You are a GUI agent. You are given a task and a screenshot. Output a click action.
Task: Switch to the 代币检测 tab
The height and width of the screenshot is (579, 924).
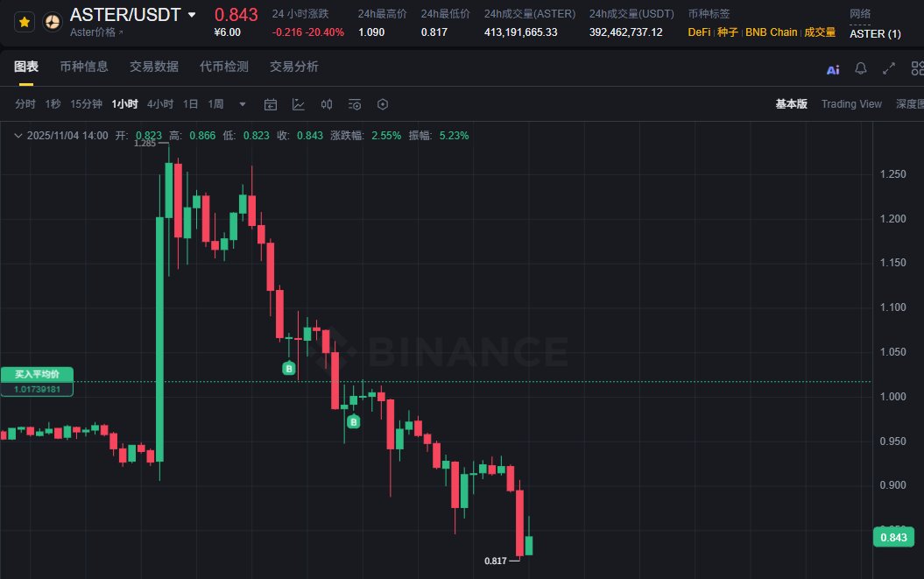coord(224,67)
